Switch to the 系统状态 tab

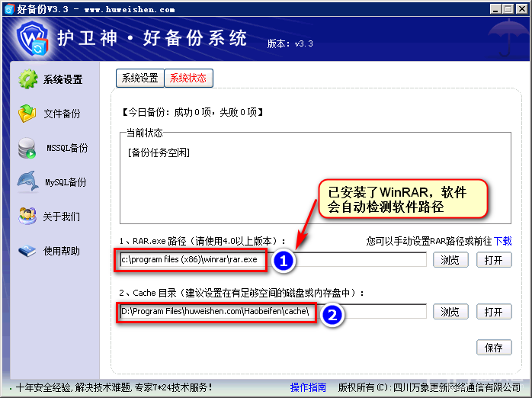188,78
